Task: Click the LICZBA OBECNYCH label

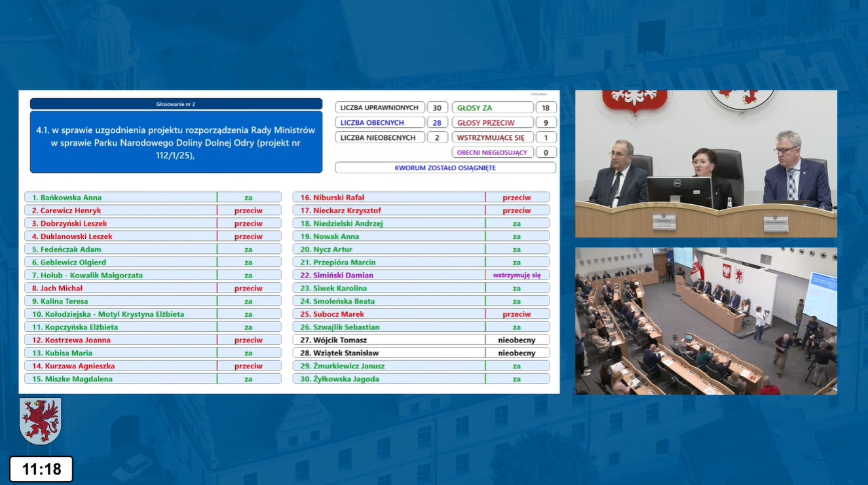Action: (x=379, y=122)
